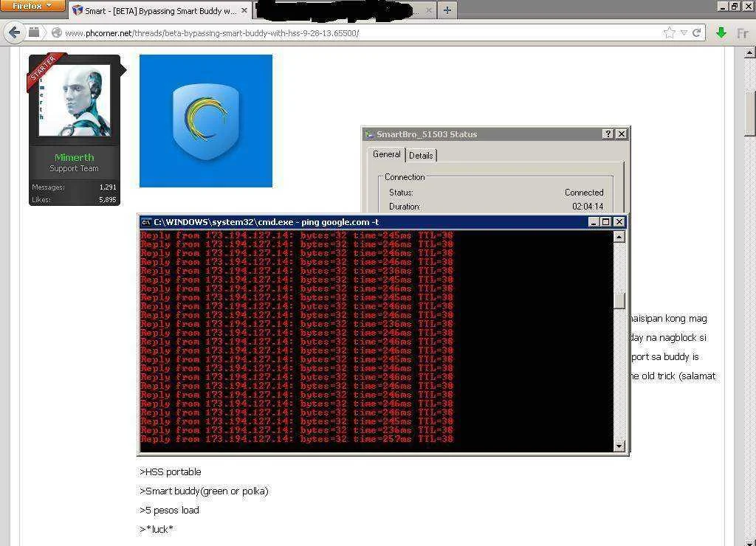The width and height of the screenshot is (756, 546).
Task: Minimize the Firefox window
Action: 722,6
